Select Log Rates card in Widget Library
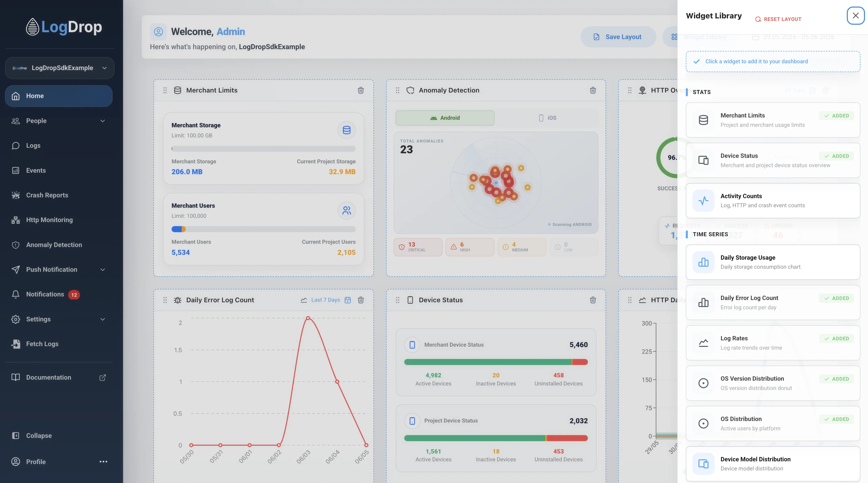Image resolution: width=868 pixels, height=483 pixels. pos(773,343)
